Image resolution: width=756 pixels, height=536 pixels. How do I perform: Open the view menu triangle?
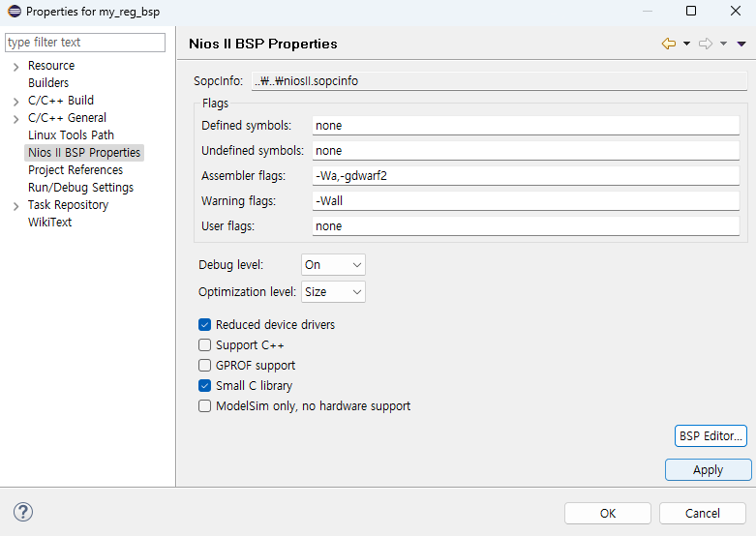(741, 44)
